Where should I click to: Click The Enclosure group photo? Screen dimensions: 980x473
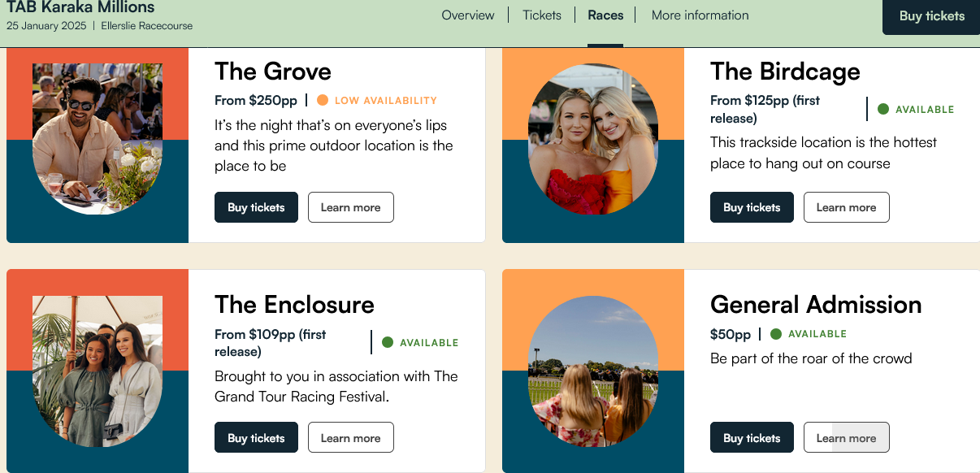click(98, 371)
